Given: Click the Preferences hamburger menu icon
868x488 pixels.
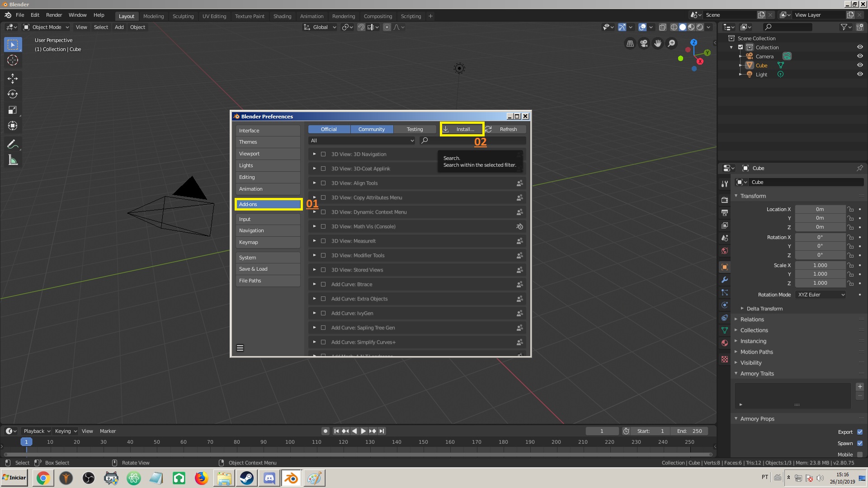Looking at the screenshot, I should pos(240,348).
